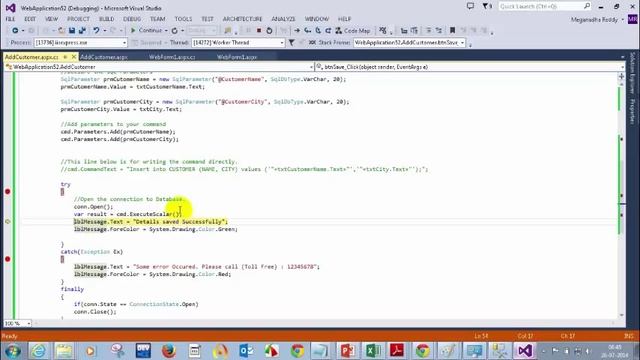Open the VIEW menu
Image resolution: width=640 pixels, height=360 pixels.
pyautogui.click(x=51, y=19)
